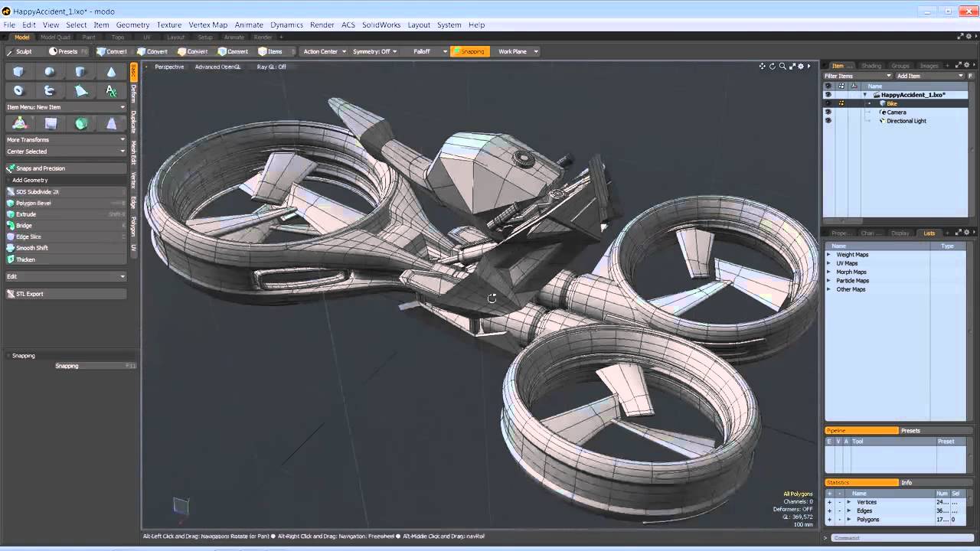Click the viewport maximize icon
Viewport: 980px width, 551px height.
click(792, 67)
